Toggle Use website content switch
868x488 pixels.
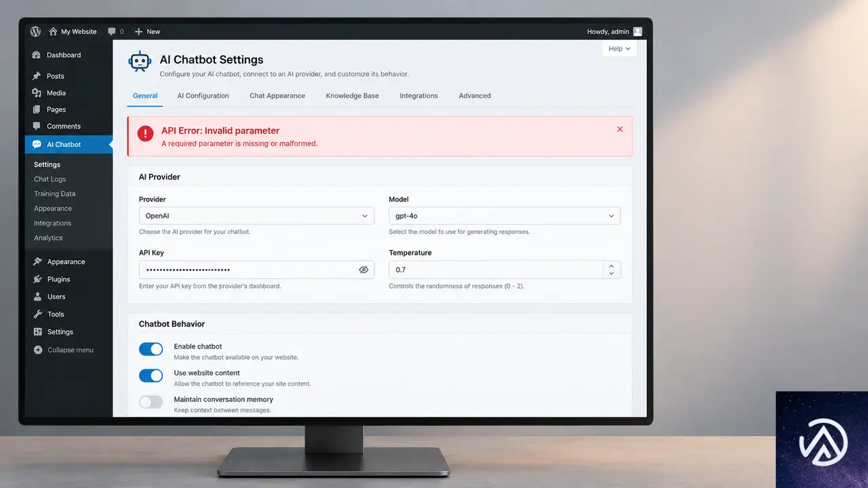tap(151, 375)
